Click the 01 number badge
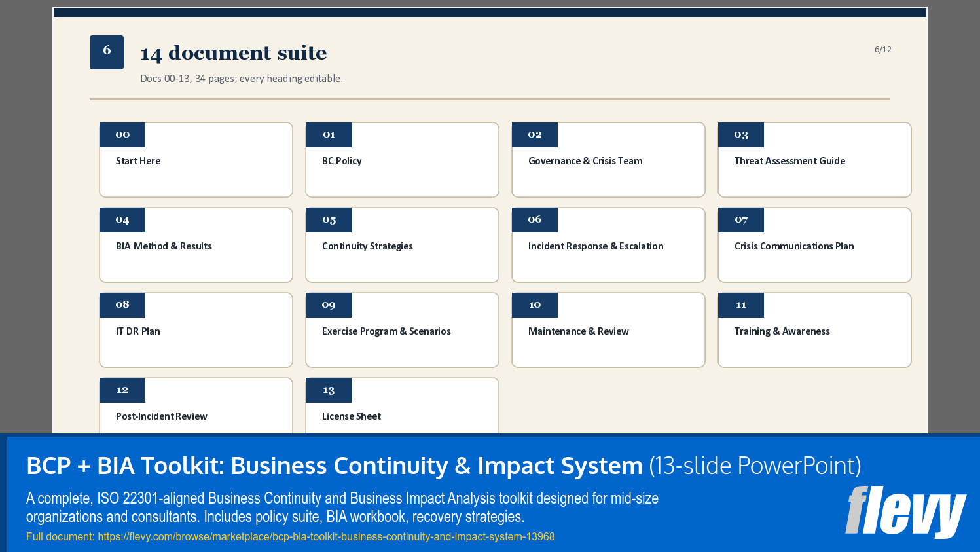The height and width of the screenshot is (552, 980). coord(329,135)
